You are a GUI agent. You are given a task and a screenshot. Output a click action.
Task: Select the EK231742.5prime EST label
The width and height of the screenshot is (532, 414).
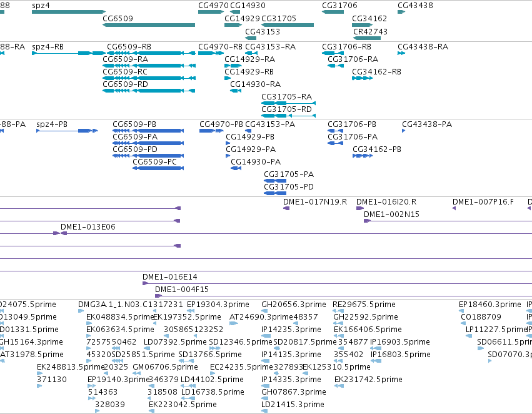pyautogui.click(x=368, y=380)
